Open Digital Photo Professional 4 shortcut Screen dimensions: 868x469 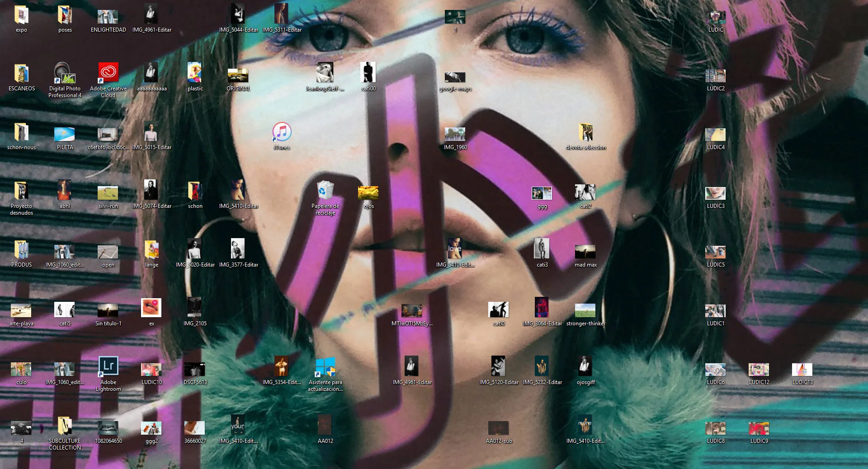[65, 72]
